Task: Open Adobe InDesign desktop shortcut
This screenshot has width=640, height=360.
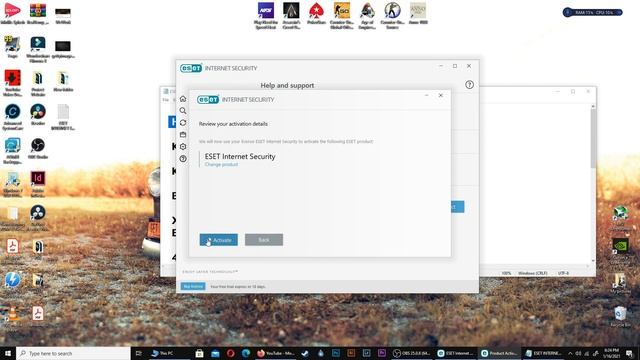Action: [38, 184]
